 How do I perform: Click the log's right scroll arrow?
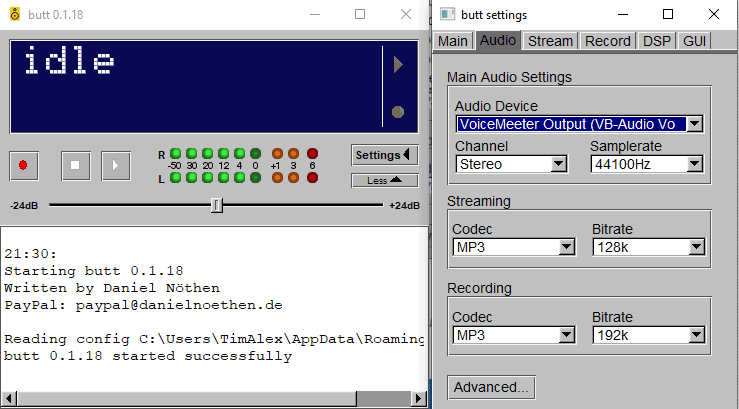click(x=419, y=398)
